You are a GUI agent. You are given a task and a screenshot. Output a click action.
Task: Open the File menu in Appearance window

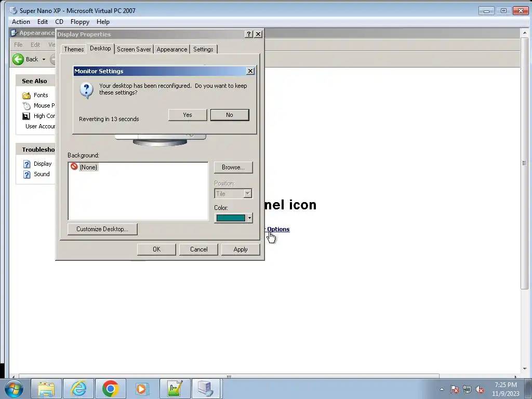coord(18,45)
